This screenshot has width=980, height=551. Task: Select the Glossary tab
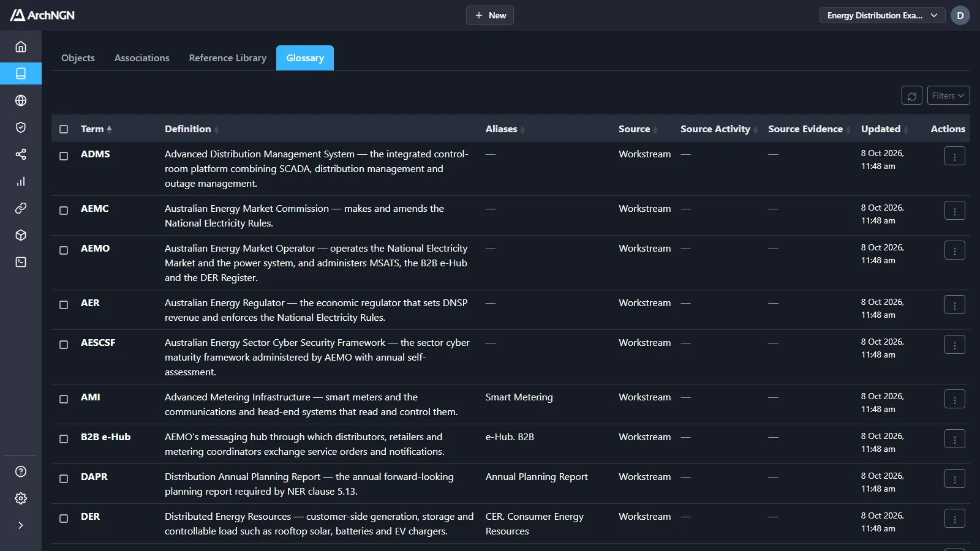305,58
